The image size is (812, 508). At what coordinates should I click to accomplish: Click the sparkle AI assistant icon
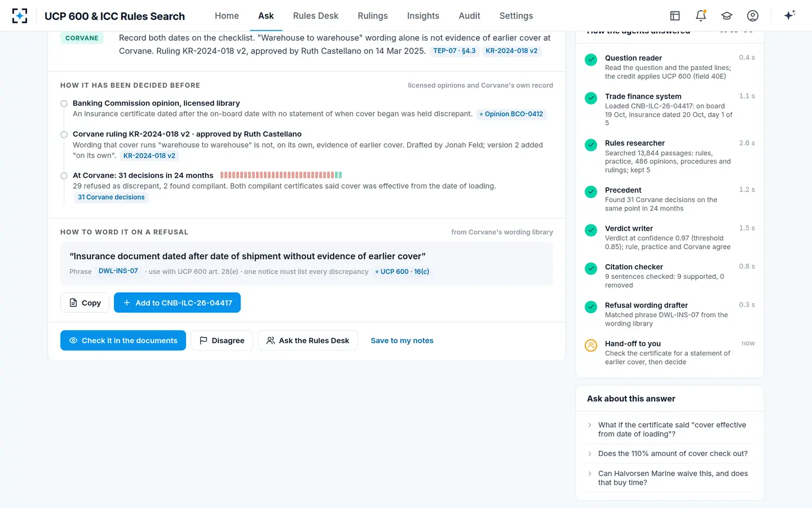tap(789, 15)
